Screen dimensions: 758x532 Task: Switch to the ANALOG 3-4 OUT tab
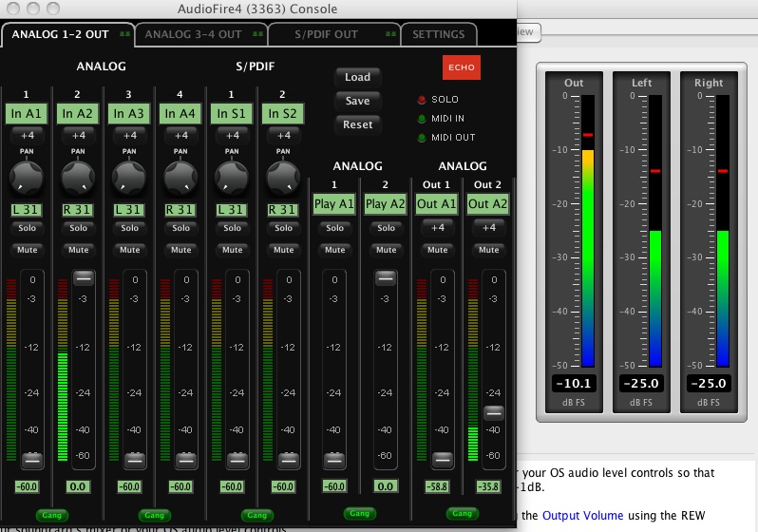[x=200, y=34]
